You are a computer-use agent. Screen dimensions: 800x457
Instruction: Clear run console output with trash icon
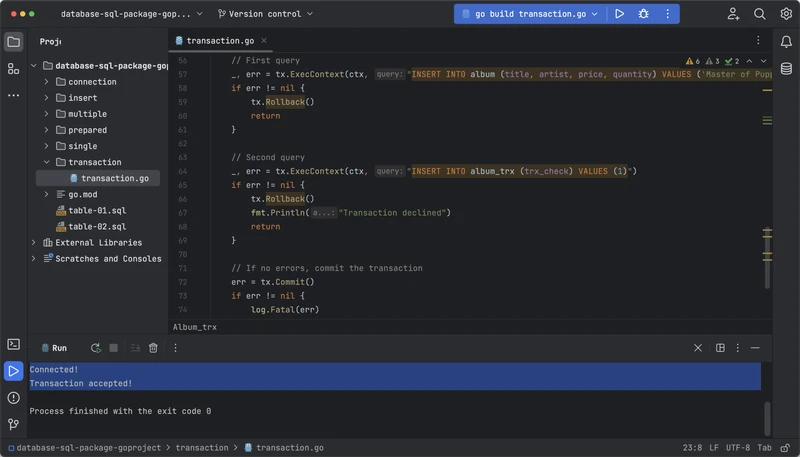point(153,348)
